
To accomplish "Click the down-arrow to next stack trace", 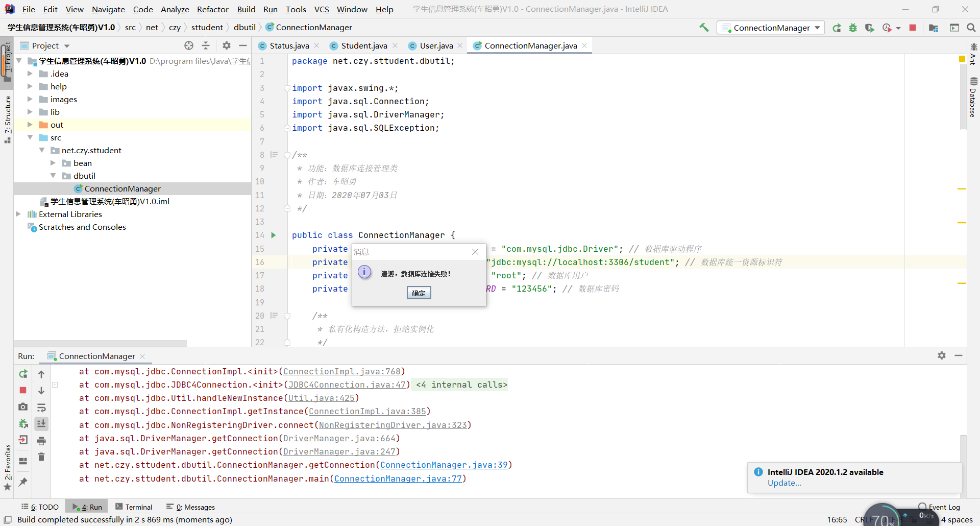I will (x=41, y=391).
